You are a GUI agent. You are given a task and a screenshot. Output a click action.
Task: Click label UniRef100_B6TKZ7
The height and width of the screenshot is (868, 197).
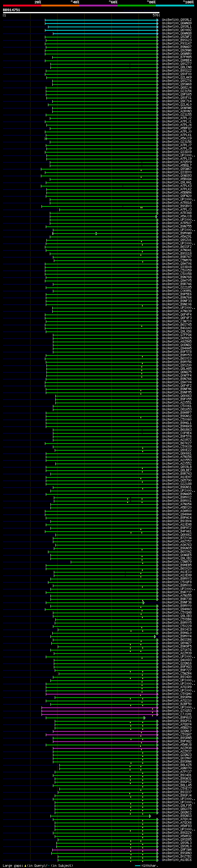pos(177,443)
